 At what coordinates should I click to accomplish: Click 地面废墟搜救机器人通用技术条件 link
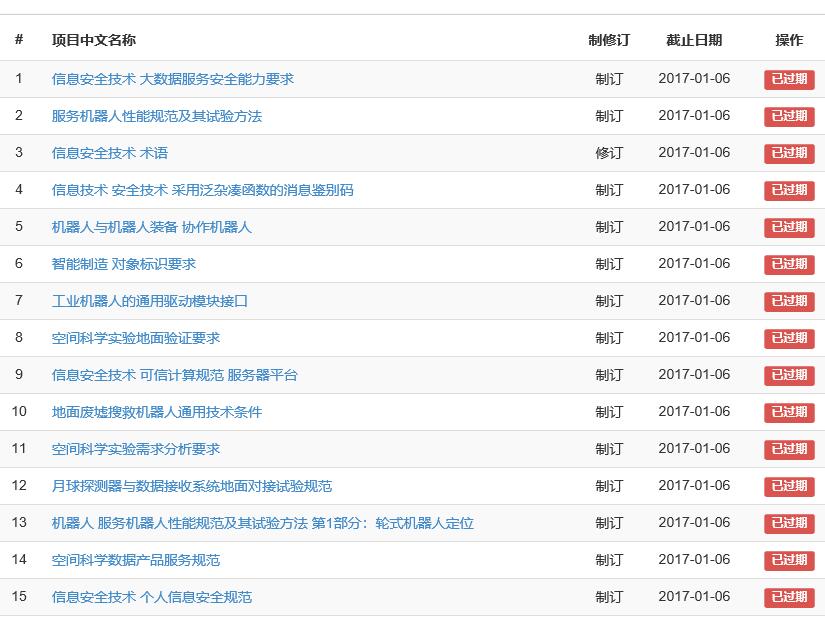click(156, 412)
